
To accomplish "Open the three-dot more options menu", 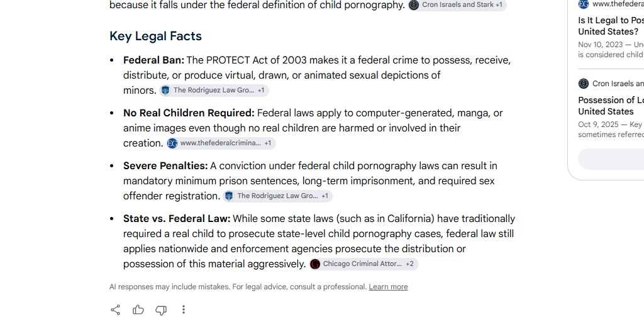I will [x=184, y=309].
